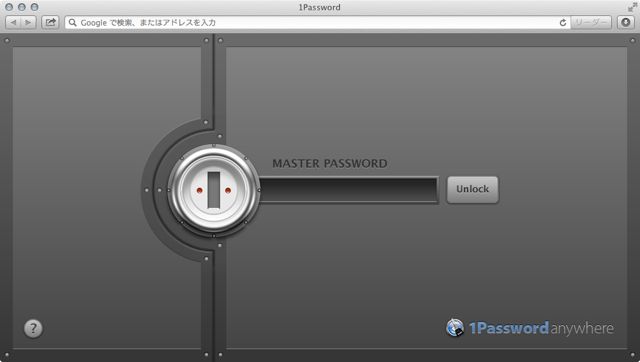This screenshot has height=362, width=640.
Task: Click the keyhole lock dial icon
Action: click(213, 190)
